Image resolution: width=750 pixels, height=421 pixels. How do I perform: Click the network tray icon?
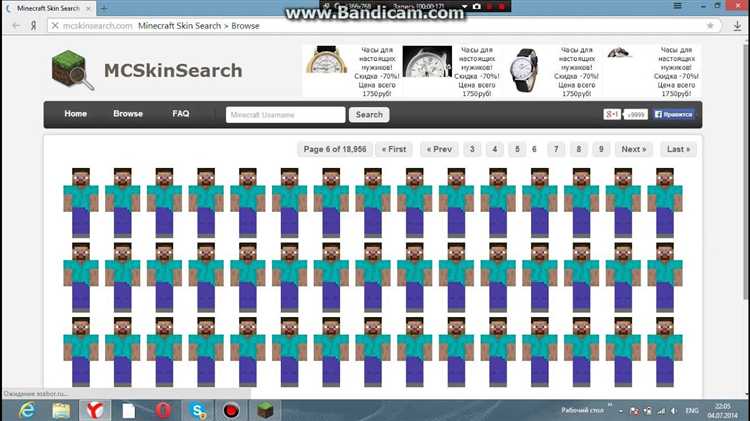click(661, 411)
